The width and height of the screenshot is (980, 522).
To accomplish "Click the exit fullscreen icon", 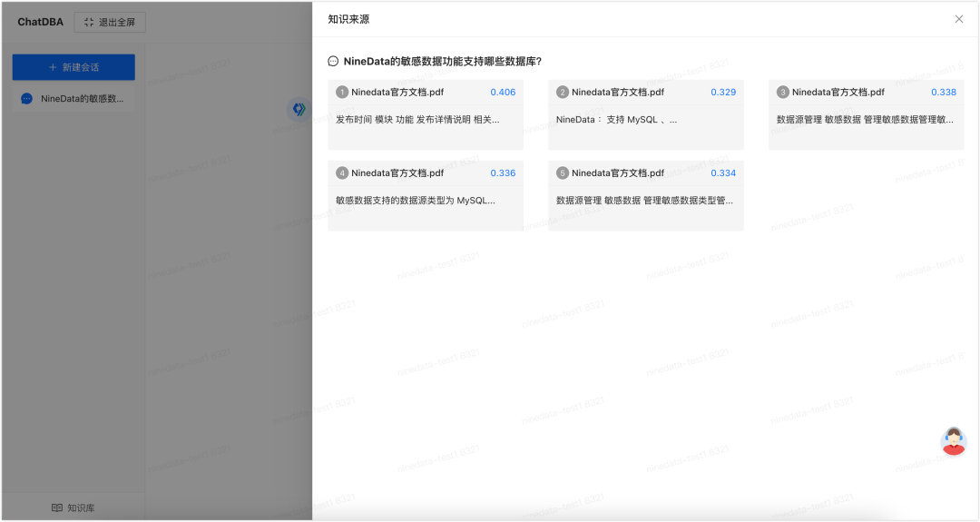I will coord(89,22).
